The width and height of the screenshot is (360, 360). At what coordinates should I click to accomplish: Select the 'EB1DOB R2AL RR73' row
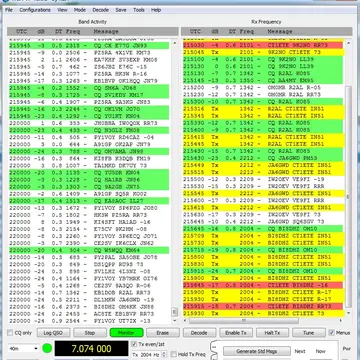click(89, 293)
